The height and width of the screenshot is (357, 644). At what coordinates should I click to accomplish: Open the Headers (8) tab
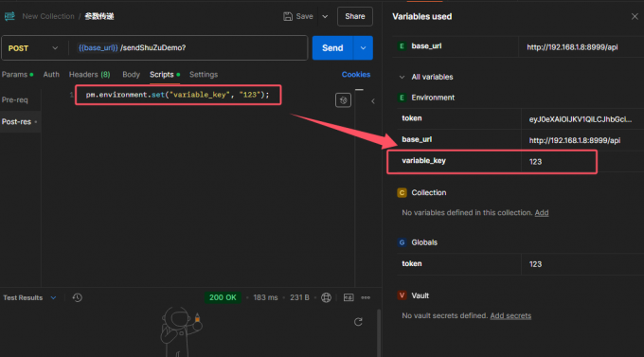(x=90, y=75)
